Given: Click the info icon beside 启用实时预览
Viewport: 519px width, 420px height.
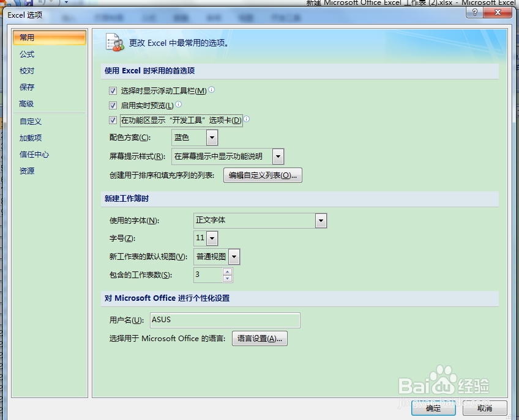Looking at the screenshot, I should point(179,105).
